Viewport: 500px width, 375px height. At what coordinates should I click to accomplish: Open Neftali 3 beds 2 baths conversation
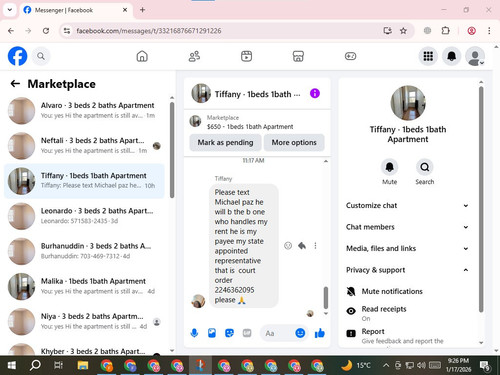click(84, 146)
